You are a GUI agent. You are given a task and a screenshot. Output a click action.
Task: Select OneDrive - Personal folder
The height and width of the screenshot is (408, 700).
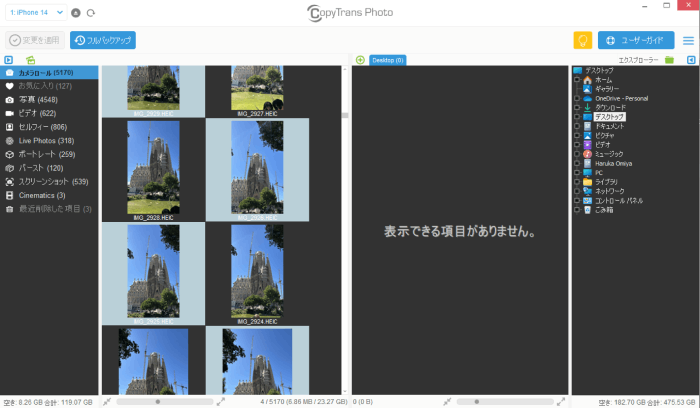click(x=621, y=98)
